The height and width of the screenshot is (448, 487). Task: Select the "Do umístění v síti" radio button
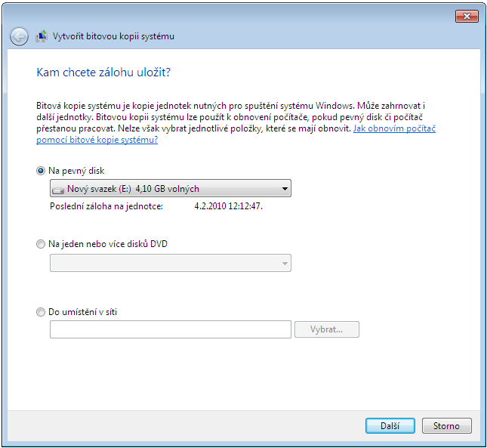click(41, 311)
